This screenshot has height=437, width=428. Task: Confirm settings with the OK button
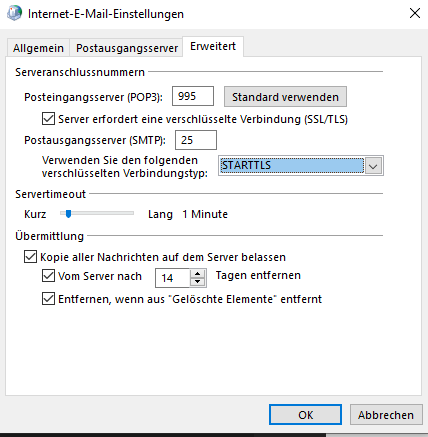[x=305, y=415]
